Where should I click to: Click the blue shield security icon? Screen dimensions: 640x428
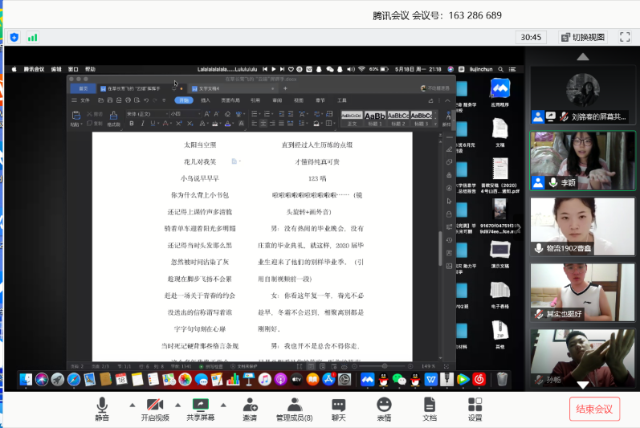point(14,38)
